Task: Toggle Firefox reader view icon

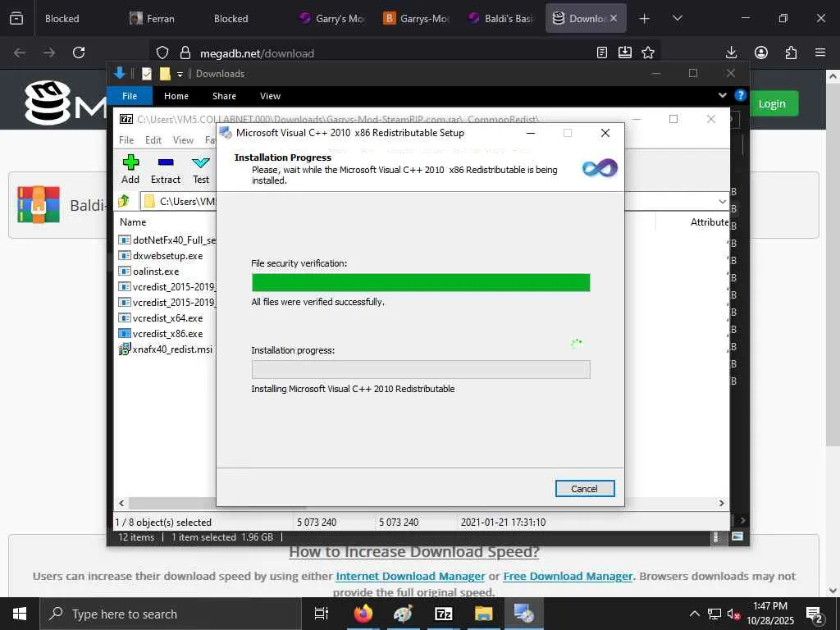Action: pyautogui.click(x=602, y=52)
